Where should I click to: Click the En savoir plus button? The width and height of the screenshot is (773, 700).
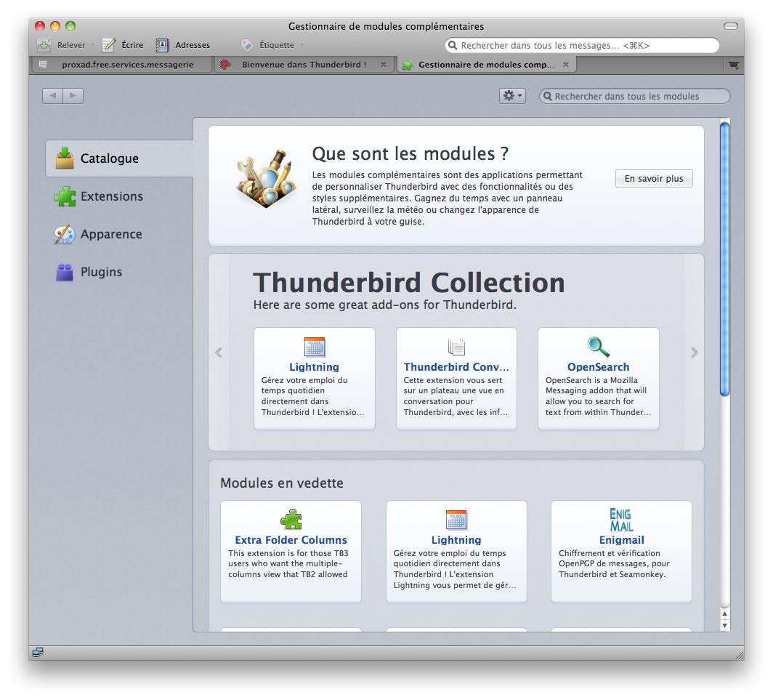click(654, 179)
